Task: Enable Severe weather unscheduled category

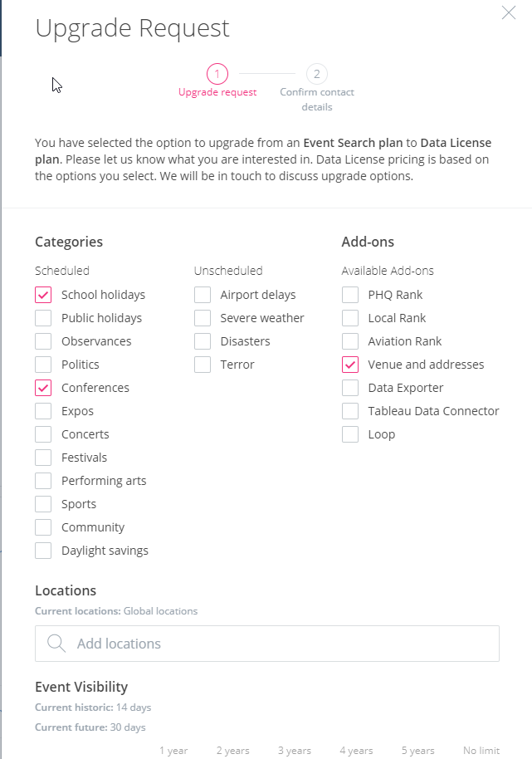Action: tap(203, 318)
